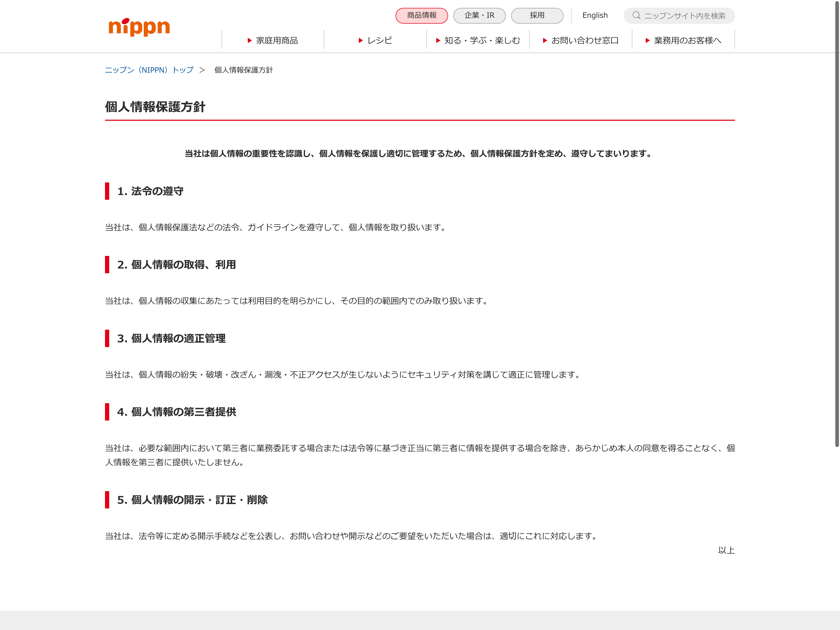Click red arrow beside 知る・学ぶ・楽しむ

click(x=438, y=41)
